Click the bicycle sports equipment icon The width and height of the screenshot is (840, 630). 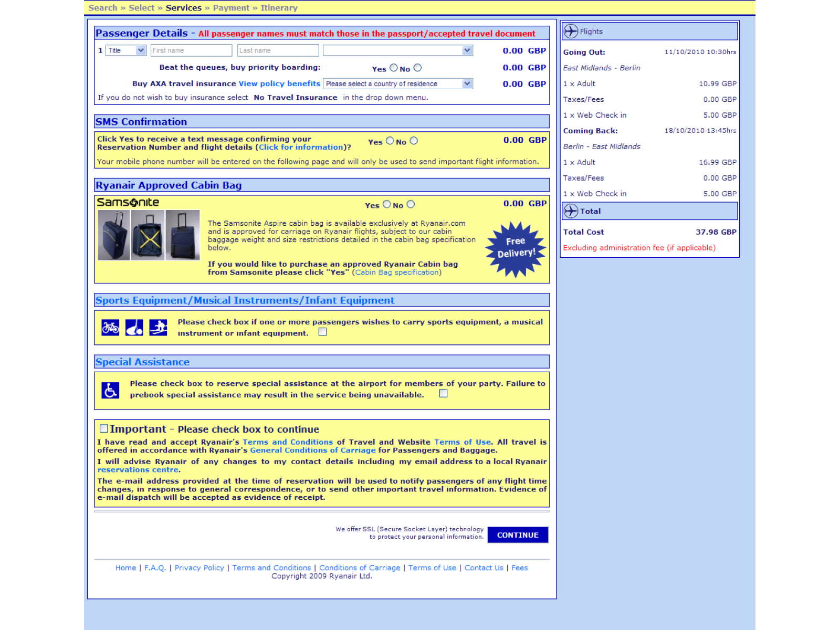click(x=110, y=328)
